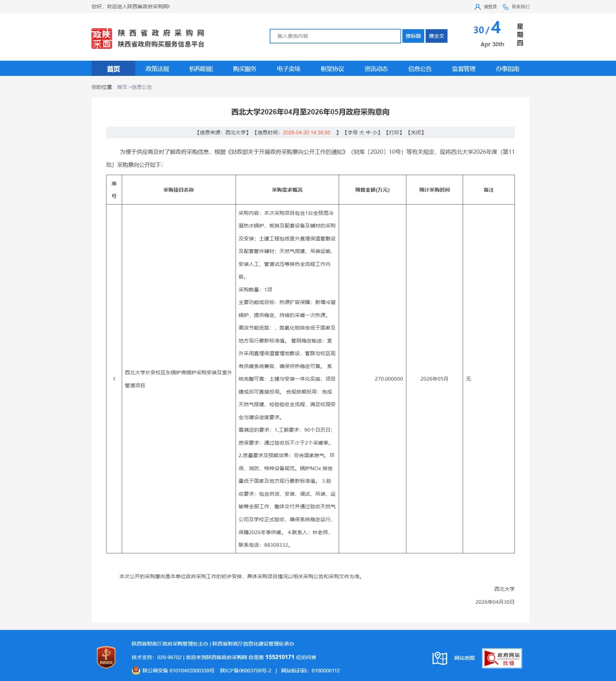616x681 pixels.
Task: Open the 政策法规 navigation menu
Action: click(157, 69)
